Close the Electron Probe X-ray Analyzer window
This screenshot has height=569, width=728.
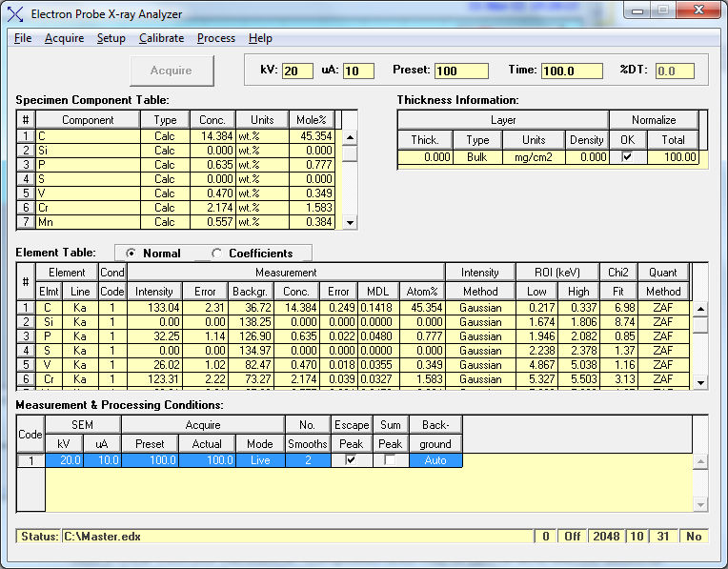point(698,10)
